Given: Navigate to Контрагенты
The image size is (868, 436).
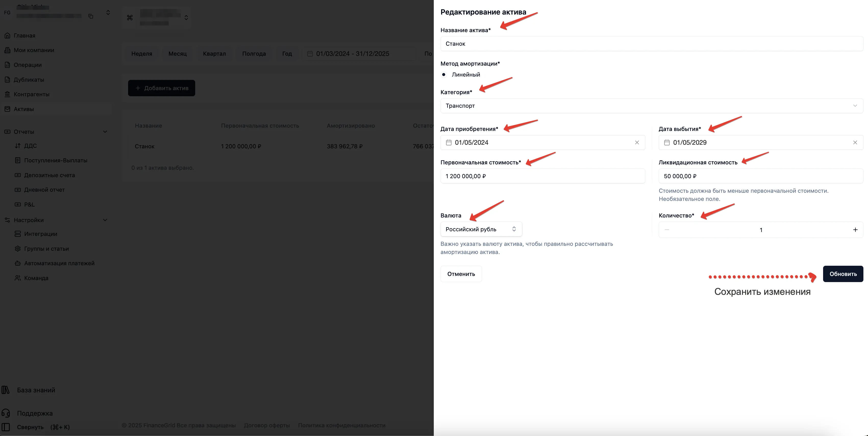Looking at the screenshot, I should (31, 94).
